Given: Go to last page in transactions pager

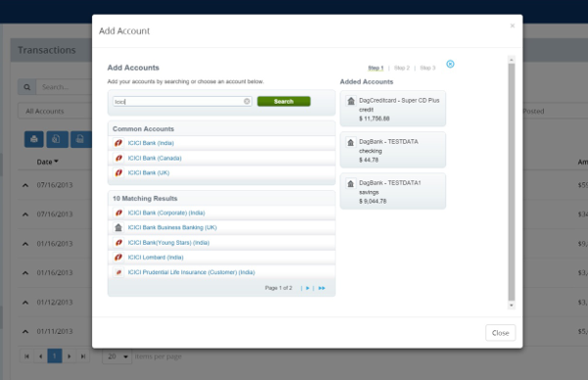Looking at the screenshot, I should coord(83,356).
